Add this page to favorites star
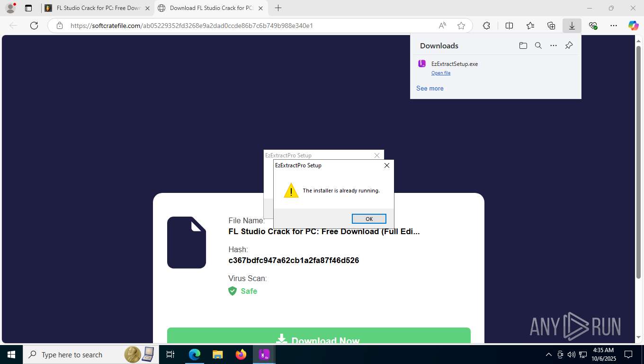The width and height of the screenshot is (644, 364). click(461, 26)
